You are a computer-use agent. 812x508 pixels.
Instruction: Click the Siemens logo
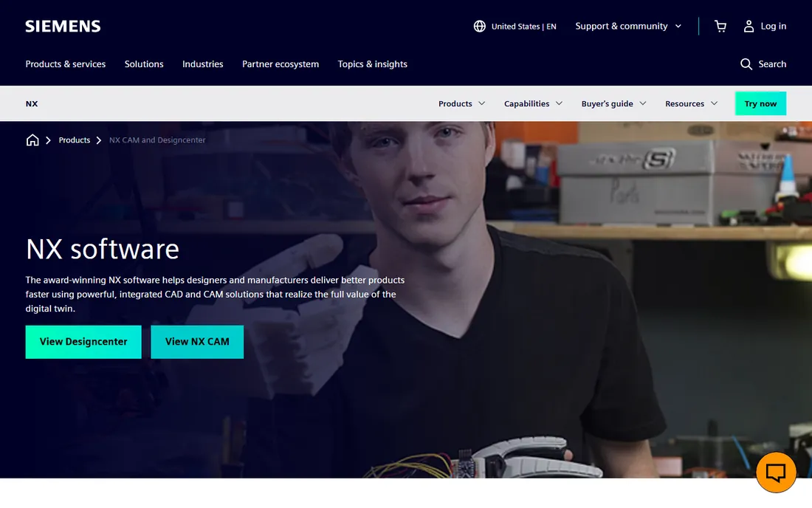tap(63, 27)
